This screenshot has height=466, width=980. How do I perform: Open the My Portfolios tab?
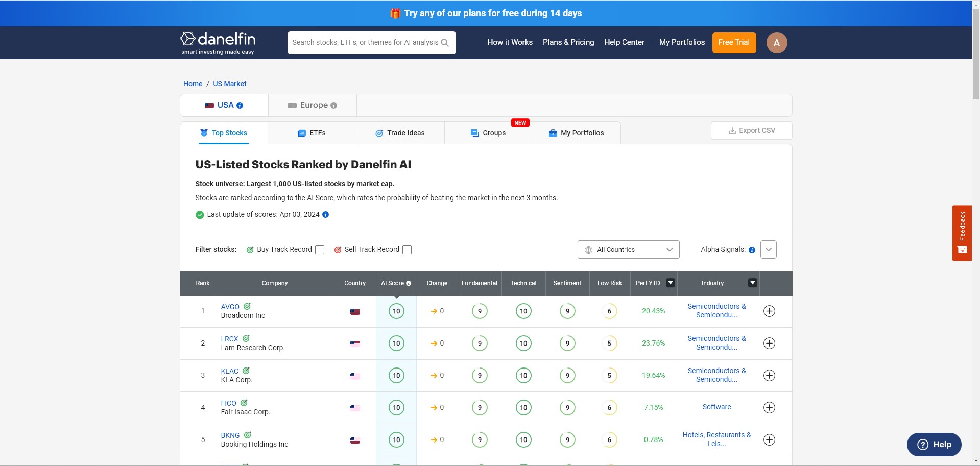coord(577,133)
